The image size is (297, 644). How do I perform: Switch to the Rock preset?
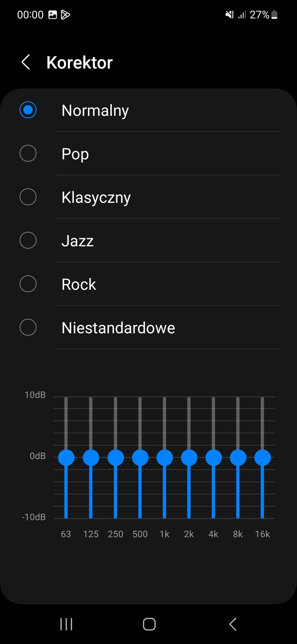coord(28,284)
